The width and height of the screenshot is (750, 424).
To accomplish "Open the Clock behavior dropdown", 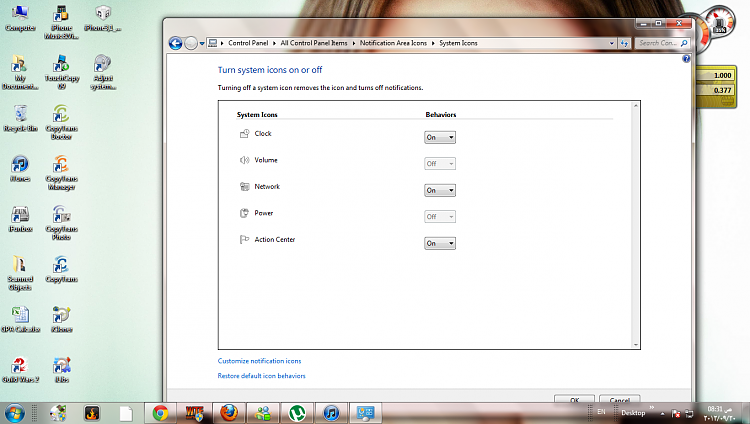I will 440,137.
